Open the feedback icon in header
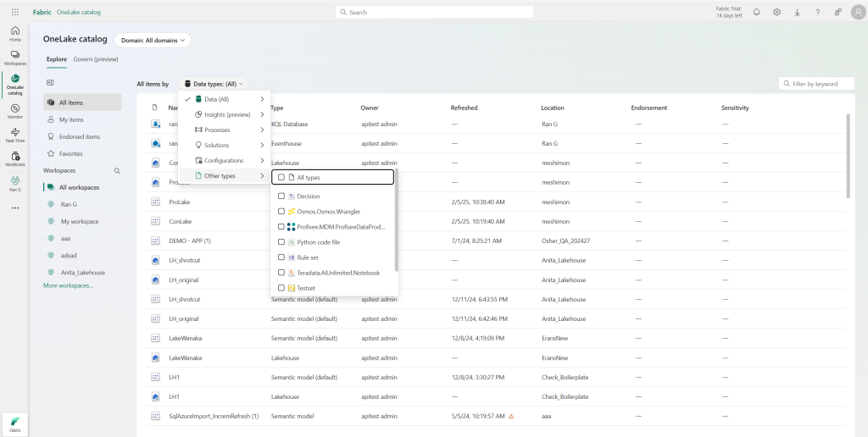The width and height of the screenshot is (868, 437). 838,12
